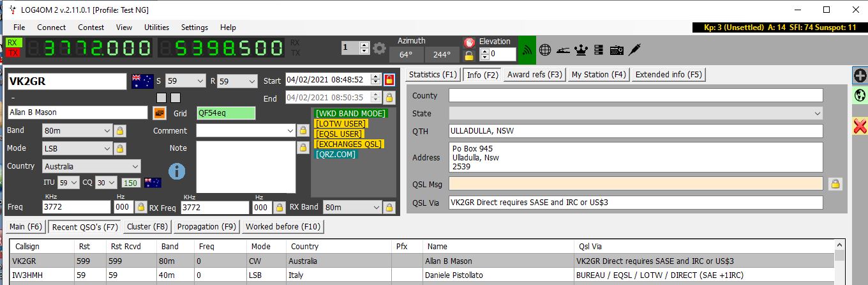
Task: Switch to Worked before (F10) tab
Action: coord(283,227)
